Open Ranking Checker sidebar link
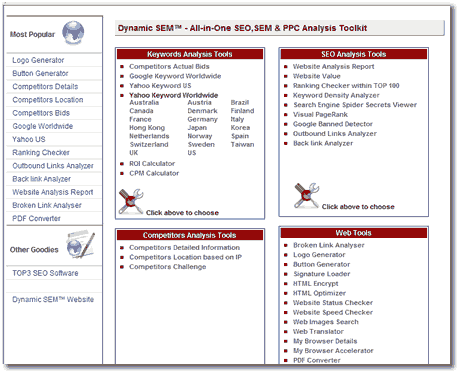This screenshot has width=459, height=371. click(41, 153)
